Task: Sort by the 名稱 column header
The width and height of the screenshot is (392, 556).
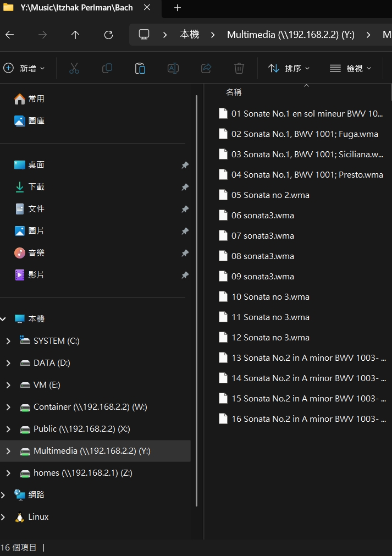Action: (234, 92)
